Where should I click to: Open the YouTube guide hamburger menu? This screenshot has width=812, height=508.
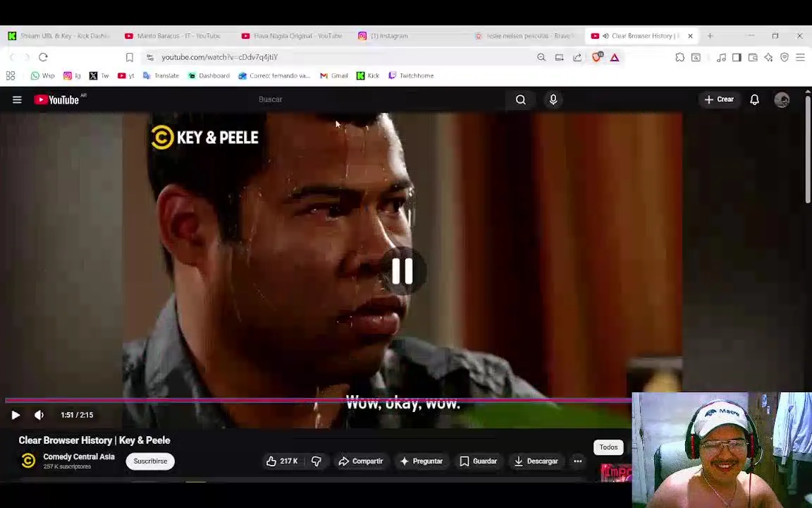17,99
